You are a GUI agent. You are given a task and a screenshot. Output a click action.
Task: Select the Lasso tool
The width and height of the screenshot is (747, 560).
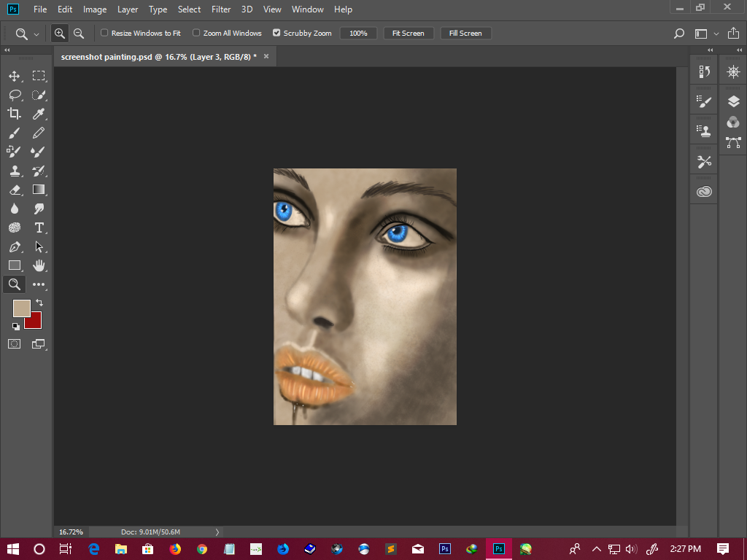(14, 95)
